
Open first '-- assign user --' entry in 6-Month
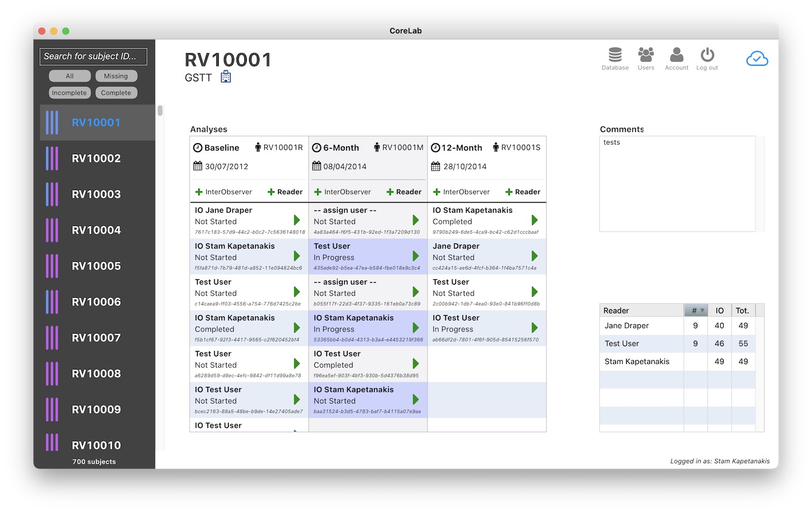coord(345,210)
